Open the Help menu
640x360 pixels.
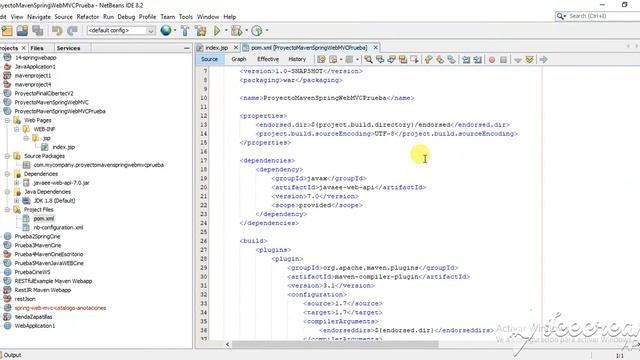coord(230,17)
